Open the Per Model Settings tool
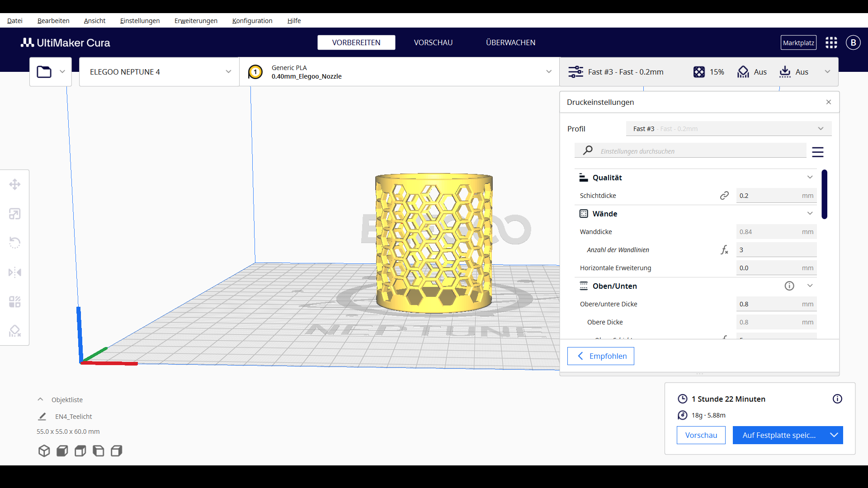This screenshot has height=488, width=868. [x=15, y=302]
